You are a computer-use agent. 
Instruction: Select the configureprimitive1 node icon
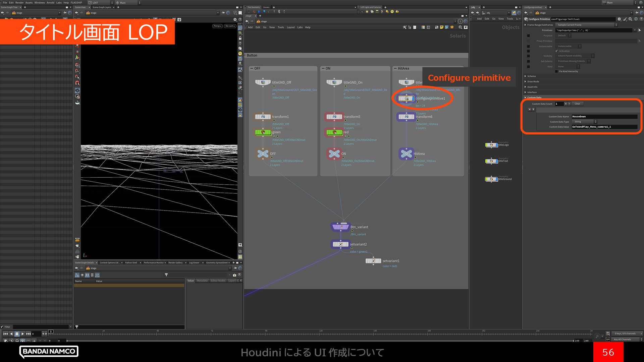pos(406,99)
